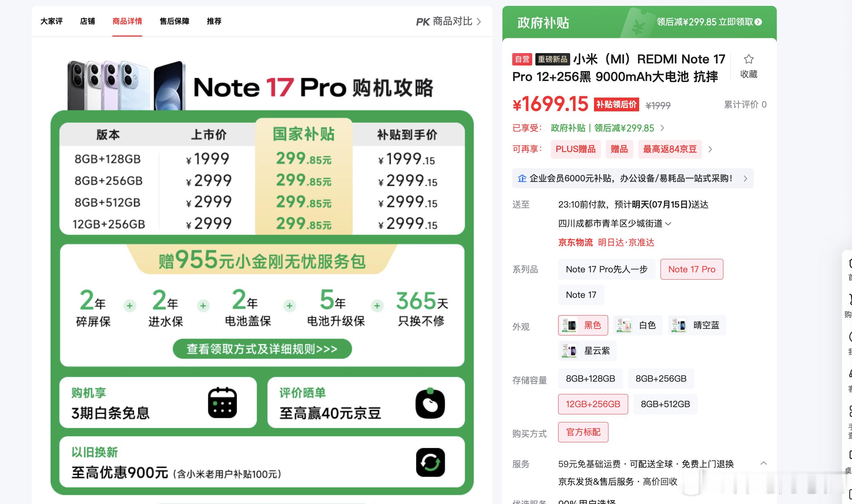Image resolution: width=852 pixels, height=504 pixels.
Task: Choose the 白色 color option
Action: click(x=638, y=325)
